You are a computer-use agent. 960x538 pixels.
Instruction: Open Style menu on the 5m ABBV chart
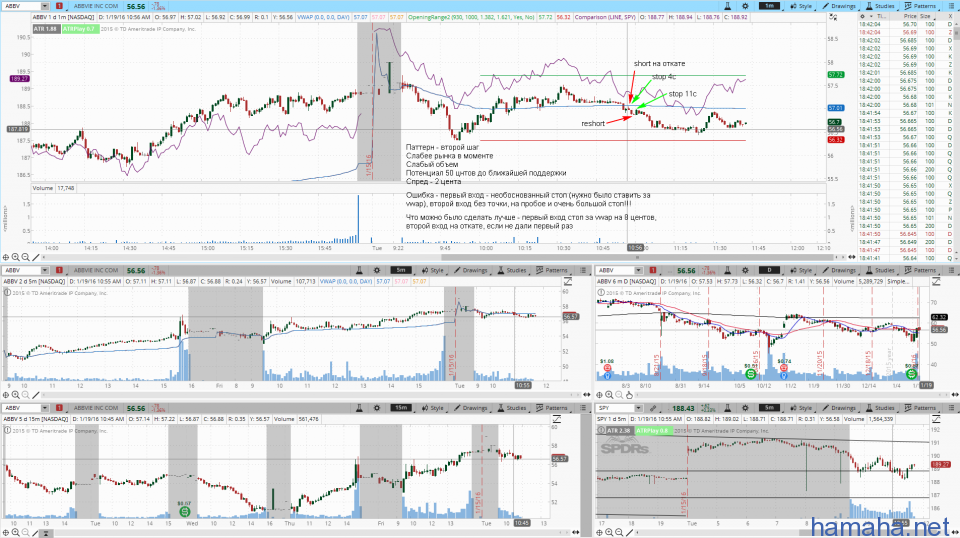[433, 270]
